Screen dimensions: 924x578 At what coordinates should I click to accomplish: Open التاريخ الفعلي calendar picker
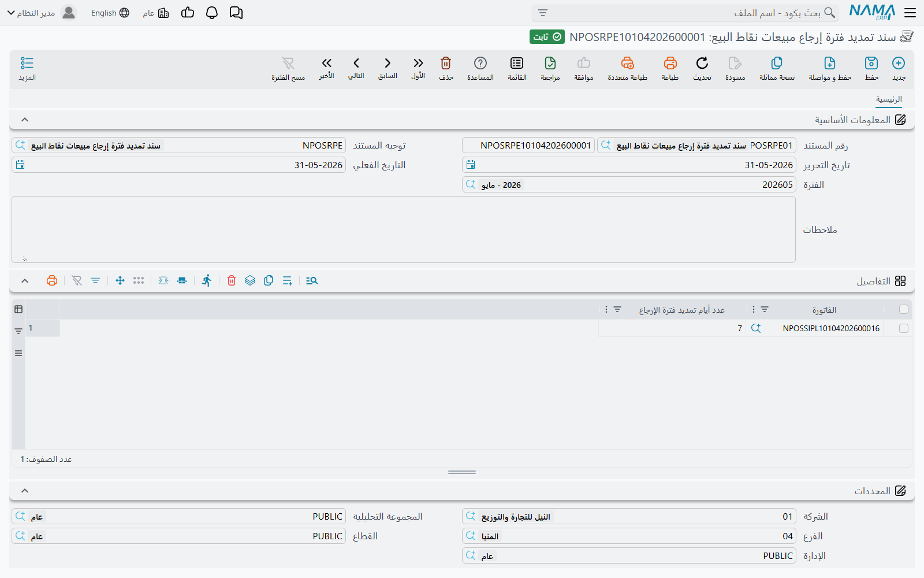20,165
